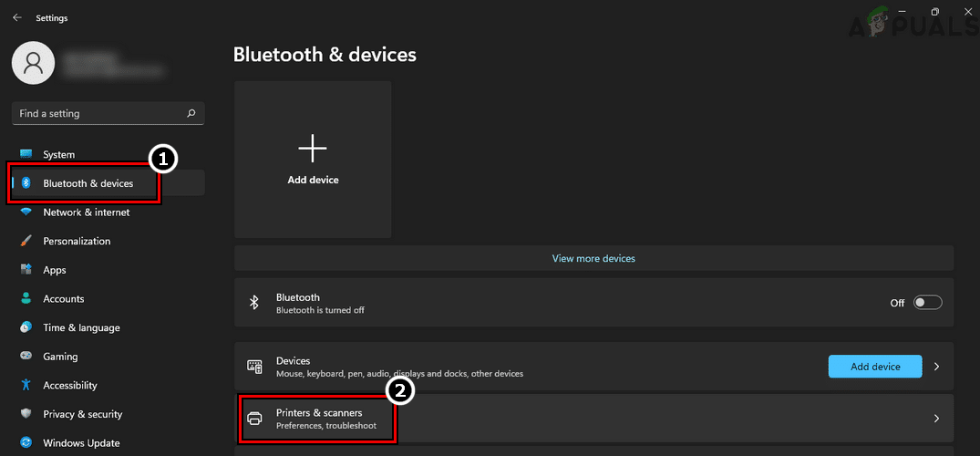Open Time & language settings section
The image size is (980, 456).
click(x=81, y=327)
